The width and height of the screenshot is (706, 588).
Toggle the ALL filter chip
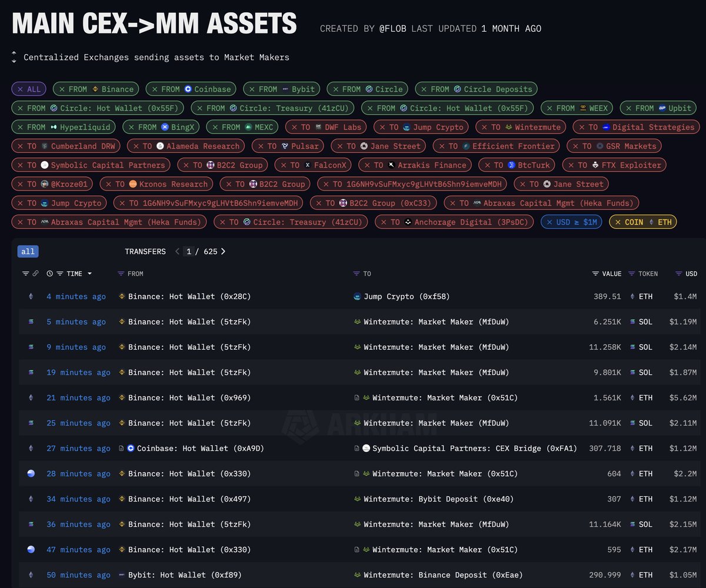[28, 89]
